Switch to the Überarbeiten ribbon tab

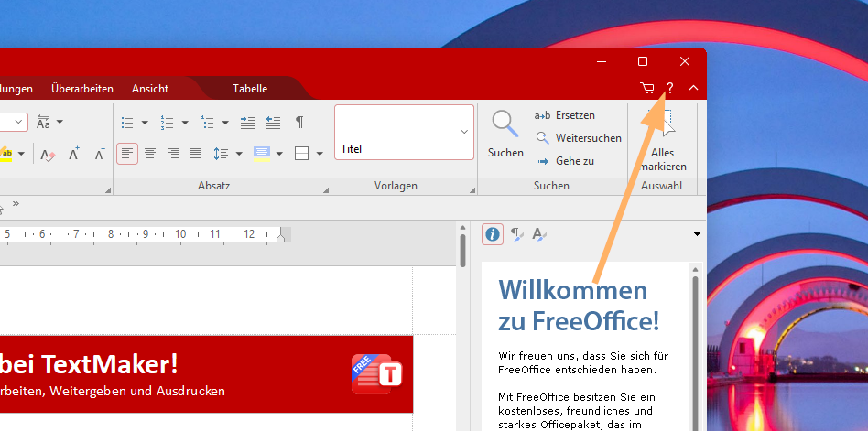click(x=81, y=89)
